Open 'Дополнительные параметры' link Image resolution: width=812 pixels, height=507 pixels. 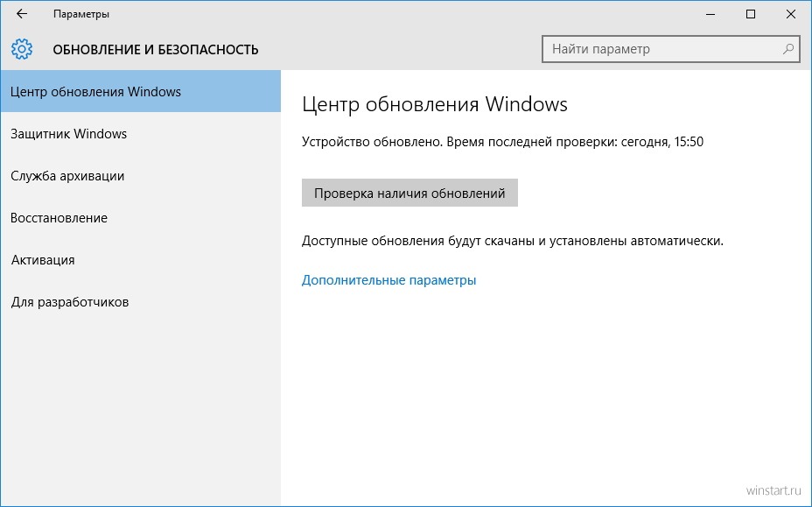[x=388, y=280]
